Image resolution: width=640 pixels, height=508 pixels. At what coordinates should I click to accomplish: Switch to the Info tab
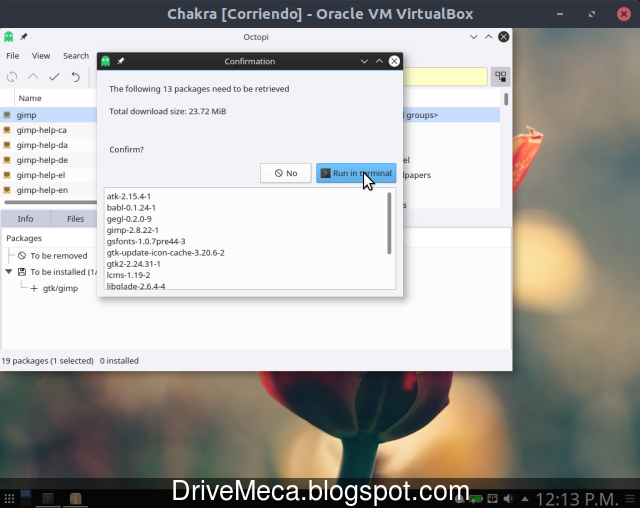pos(25,219)
